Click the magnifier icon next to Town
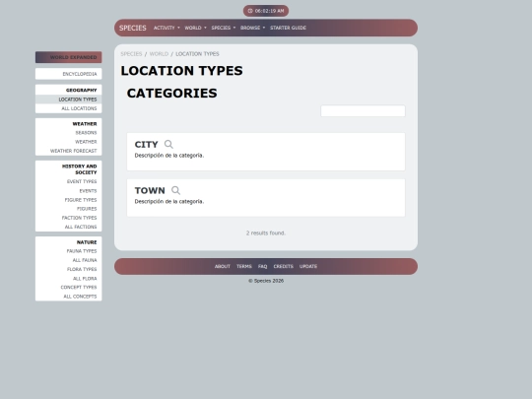The width and height of the screenshot is (532, 399). [175, 190]
